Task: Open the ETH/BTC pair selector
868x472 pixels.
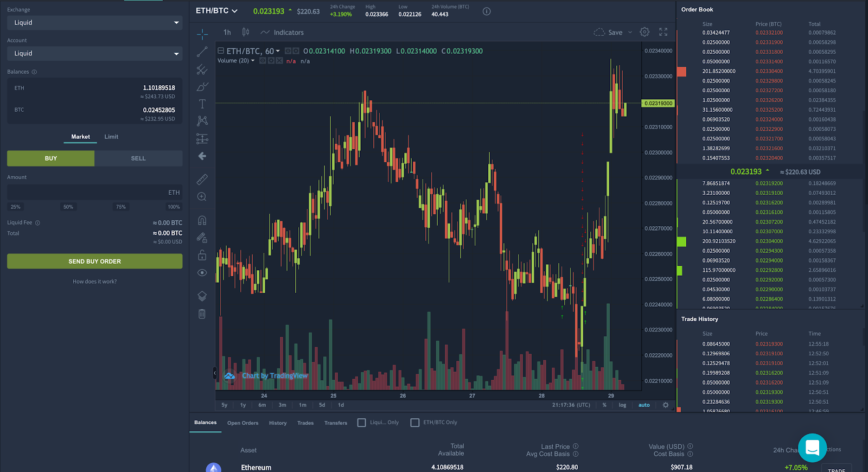Action: [x=216, y=11]
